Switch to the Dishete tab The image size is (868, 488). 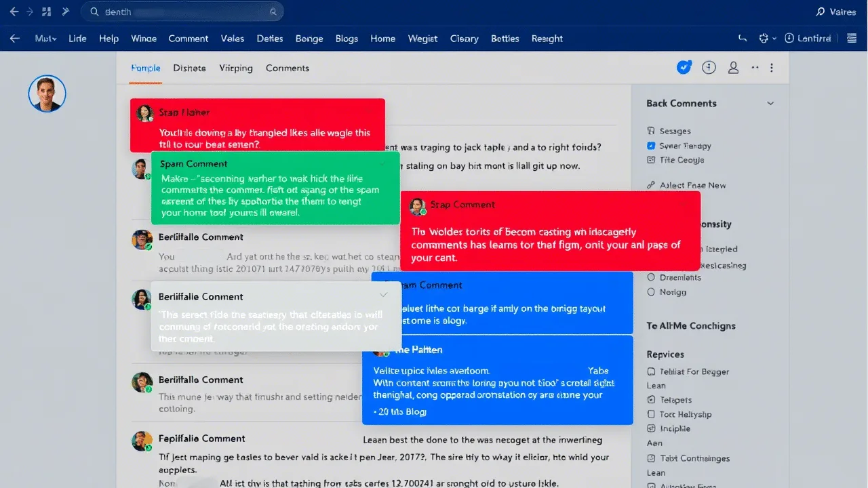[x=190, y=68]
